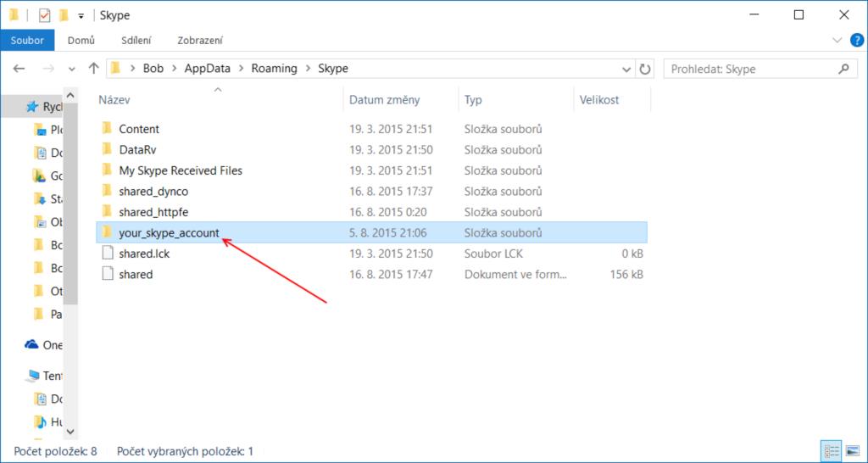Click the Properties checkmark icon in title bar
Image resolution: width=868 pixels, height=463 pixels.
pos(45,15)
